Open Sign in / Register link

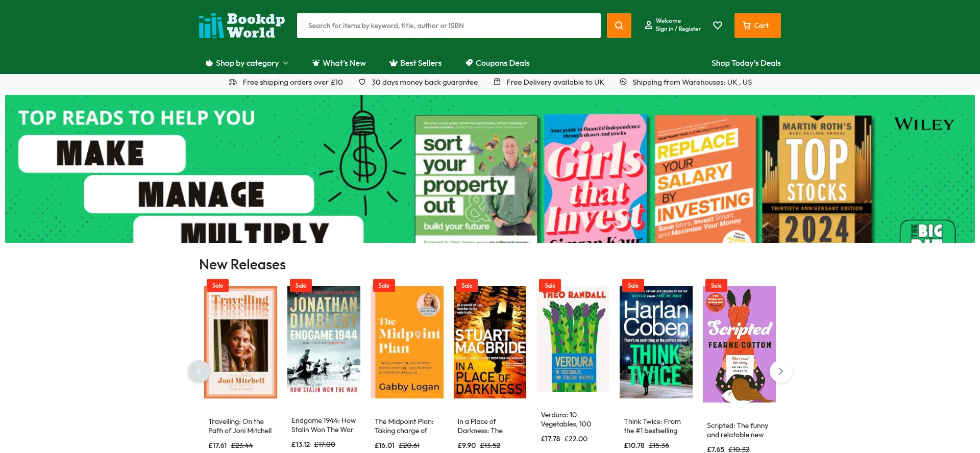click(x=678, y=29)
